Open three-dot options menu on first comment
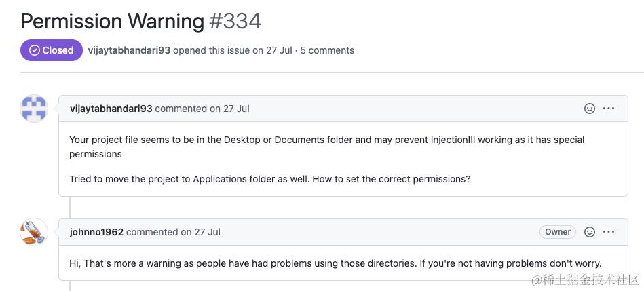This screenshot has height=291, width=644. point(609,109)
